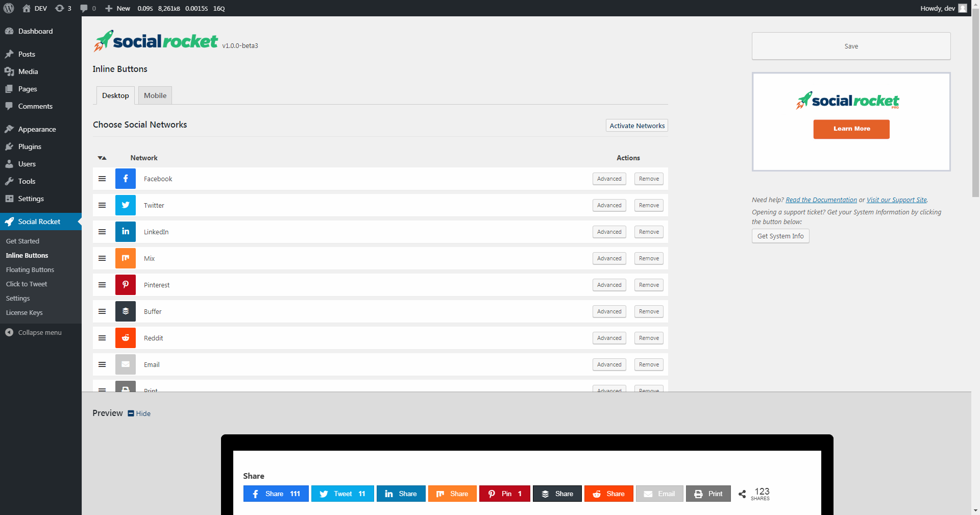Open DEV site menu in admin bar
The height and width of the screenshot is (515, 980).
pos(35,8)
